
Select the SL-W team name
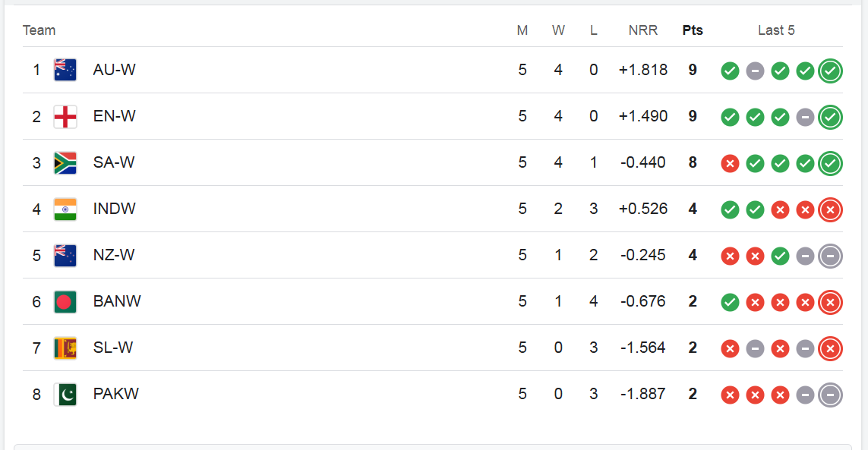click(113, 348)
